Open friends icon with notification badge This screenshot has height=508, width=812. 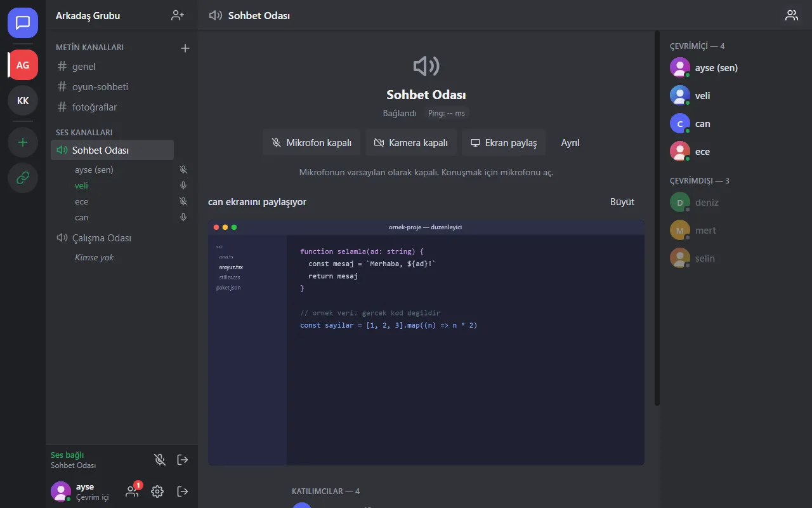click(132, 491)
